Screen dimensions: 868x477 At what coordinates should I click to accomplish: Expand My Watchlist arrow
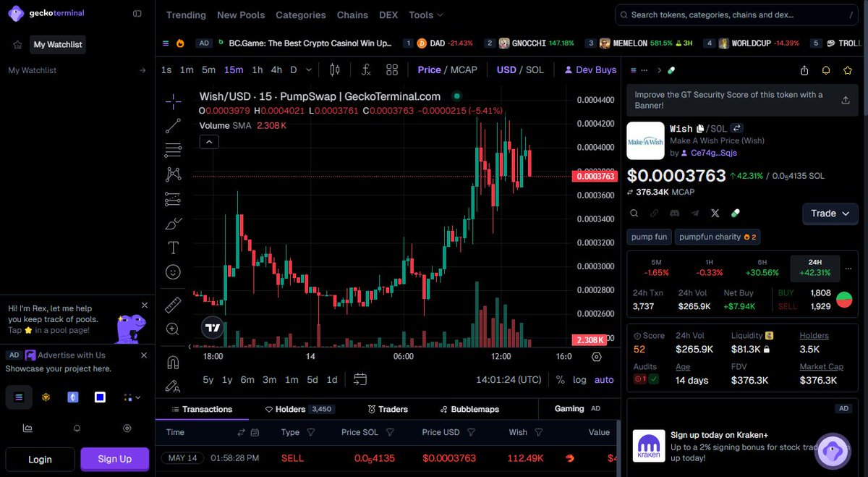tap(142, 70)
